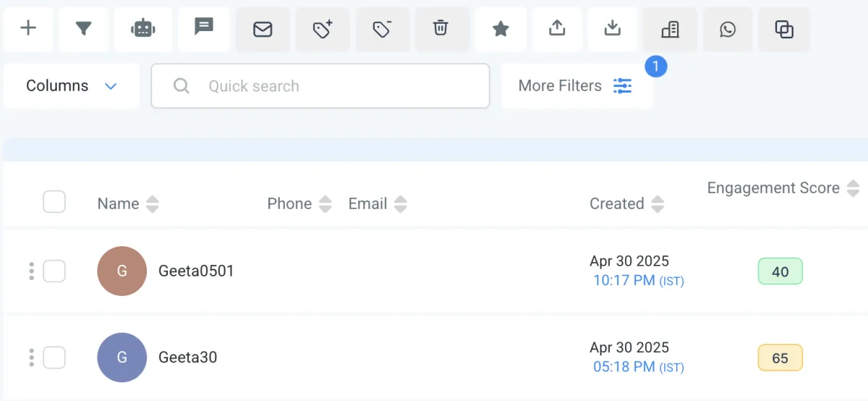Open the funnel filter icon
The height and width of the screenshot is (401, 868).
click(84, 29)
